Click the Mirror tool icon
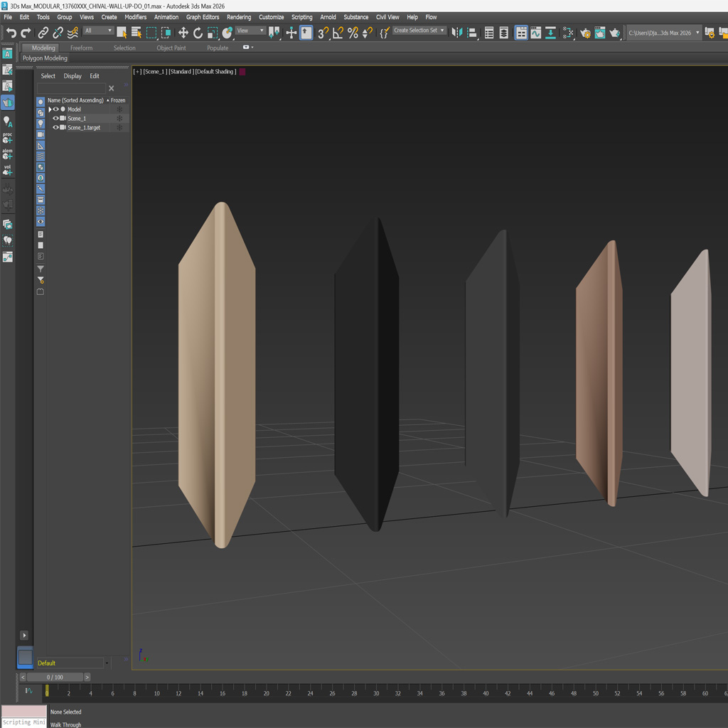Screen dimensions: 728x728 pyautogui.click(x=457, y=33)
